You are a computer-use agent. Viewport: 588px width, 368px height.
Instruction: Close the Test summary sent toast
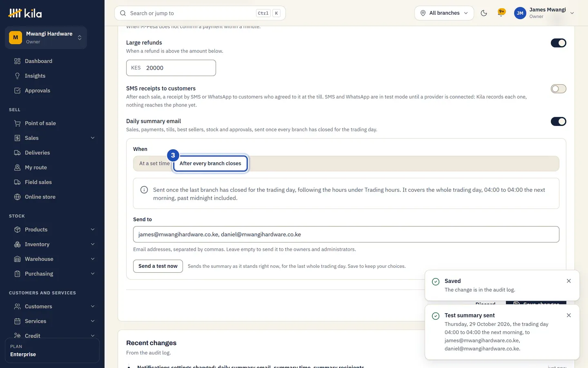click(x=569, y=315)
